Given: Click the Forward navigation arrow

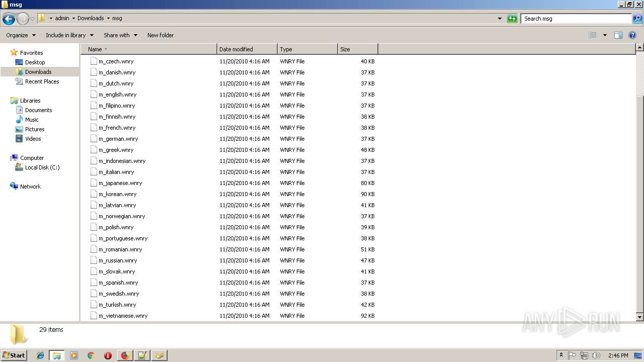Looking at the screenshot, I should coord(23,19).
